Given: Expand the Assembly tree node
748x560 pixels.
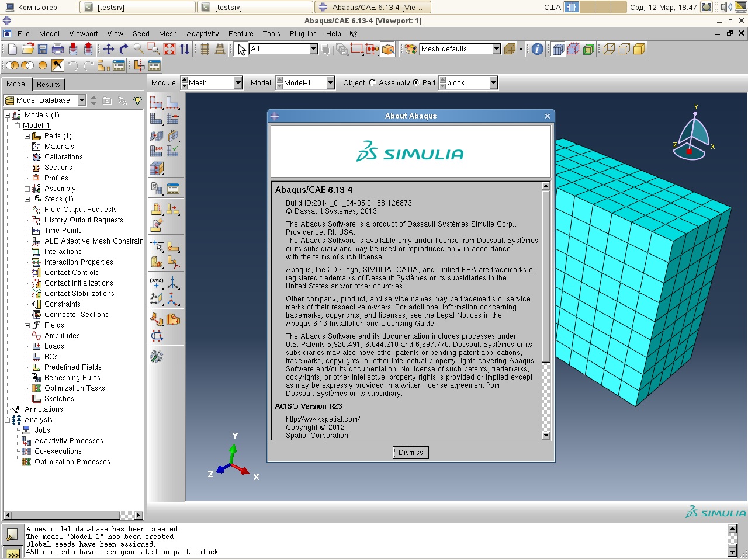Looking at the screenshot, I should pos(27,189).
